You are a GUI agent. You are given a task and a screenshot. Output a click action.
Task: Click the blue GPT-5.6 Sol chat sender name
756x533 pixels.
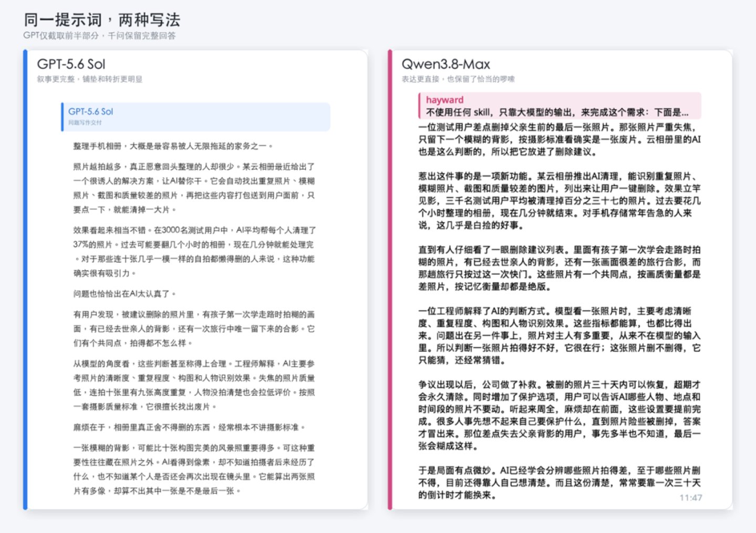click(90, 111)
